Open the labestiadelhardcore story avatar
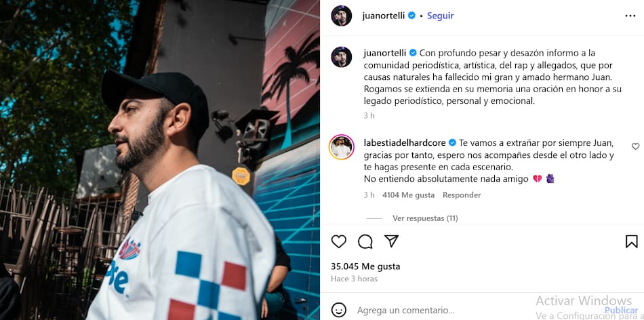The height and width of the screenshot is (320, 644). [341, 147]
